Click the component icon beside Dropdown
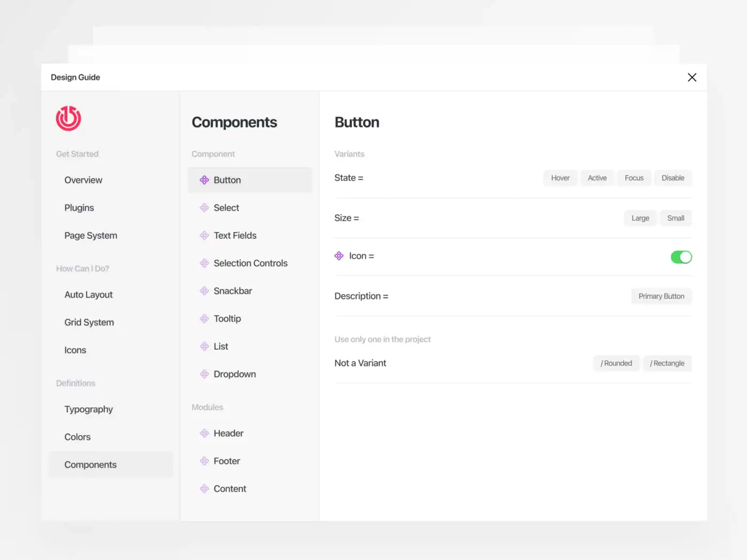This screenshot has width=747, height=560. click(x=204, y=374)
